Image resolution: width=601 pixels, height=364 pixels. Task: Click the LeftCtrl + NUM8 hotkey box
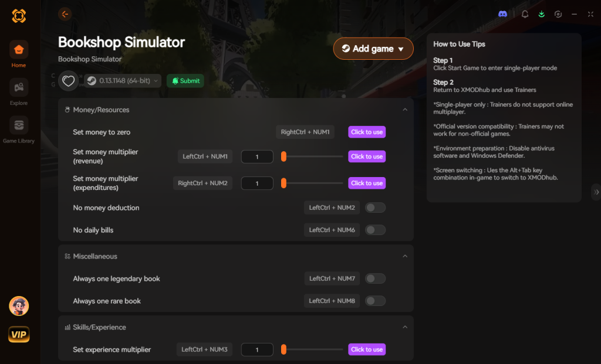tap(332, 301)
